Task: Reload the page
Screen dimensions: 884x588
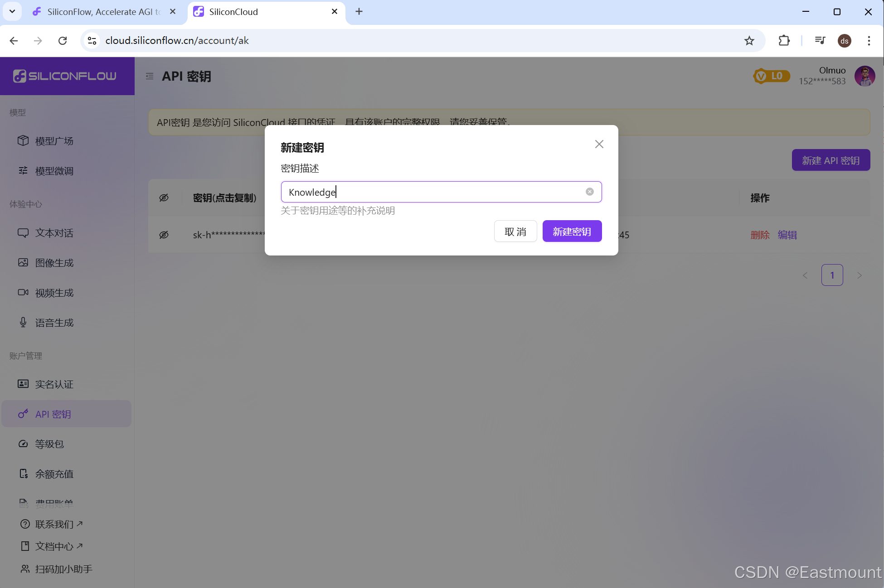Action: [63, 41]
